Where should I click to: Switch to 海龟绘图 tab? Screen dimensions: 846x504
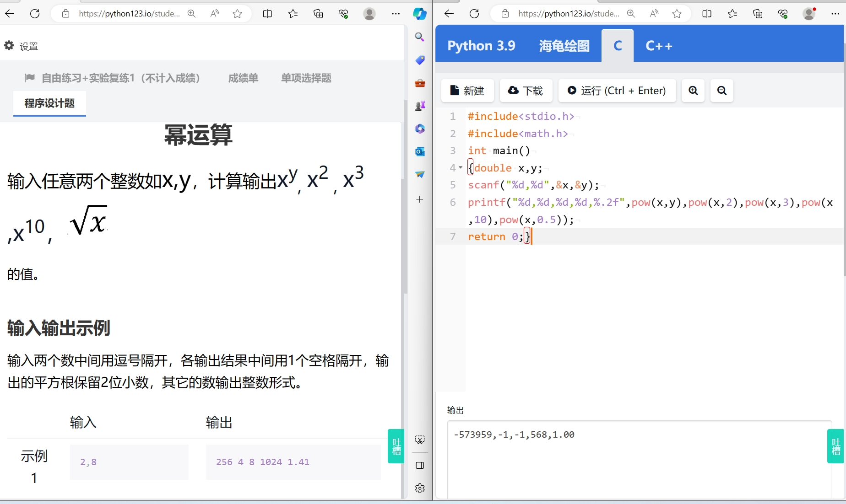(x=564, y=46)
